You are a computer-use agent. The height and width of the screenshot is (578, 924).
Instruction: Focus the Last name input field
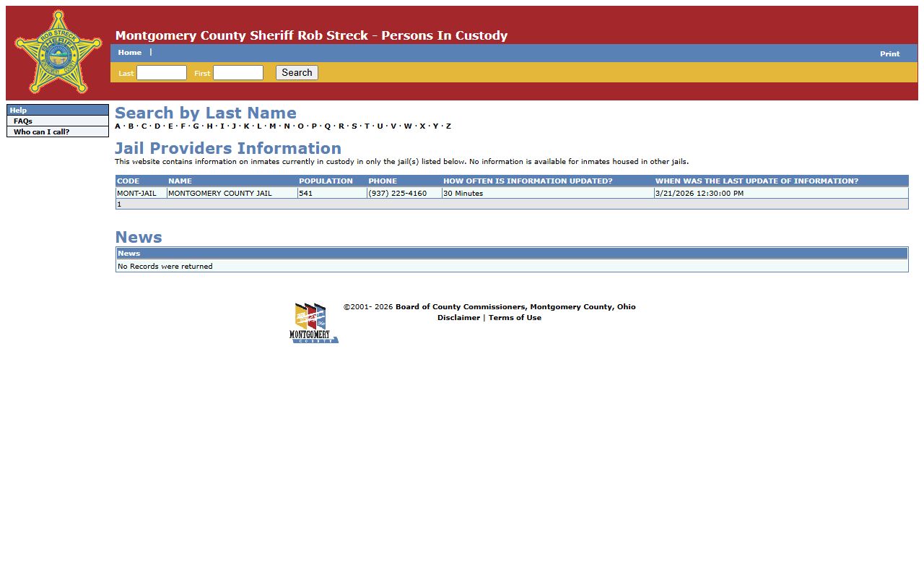(162, 73)
